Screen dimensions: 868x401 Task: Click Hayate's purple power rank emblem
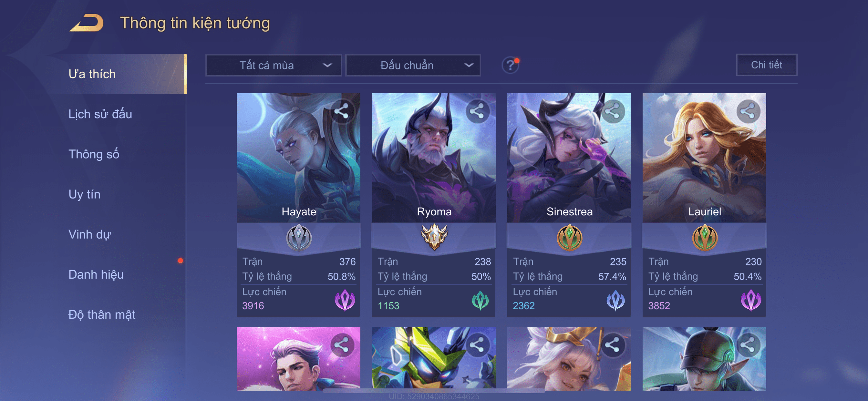[345, 300]
